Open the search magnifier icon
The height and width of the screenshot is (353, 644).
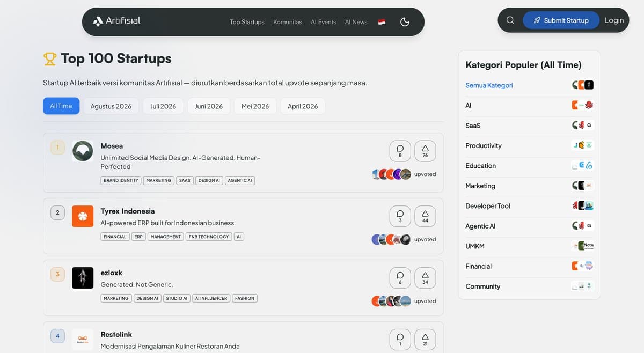pyautogui.click(x=510, y=20)
